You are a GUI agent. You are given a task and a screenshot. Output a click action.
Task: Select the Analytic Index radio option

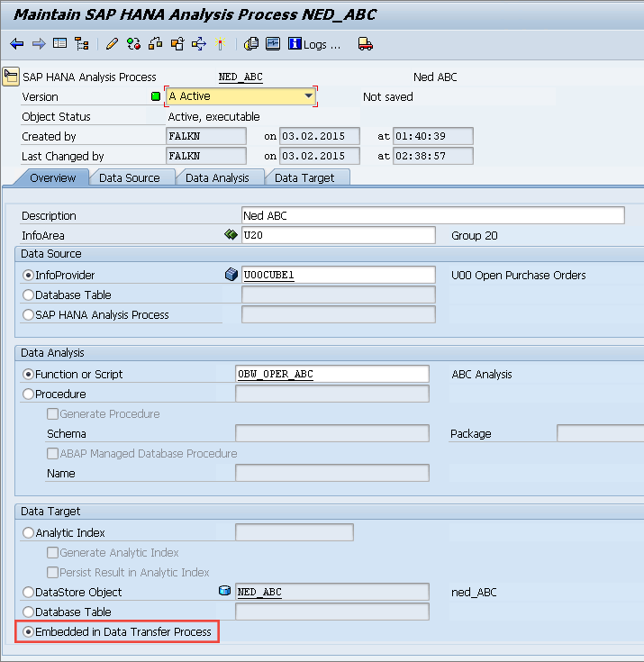[28, 533]
